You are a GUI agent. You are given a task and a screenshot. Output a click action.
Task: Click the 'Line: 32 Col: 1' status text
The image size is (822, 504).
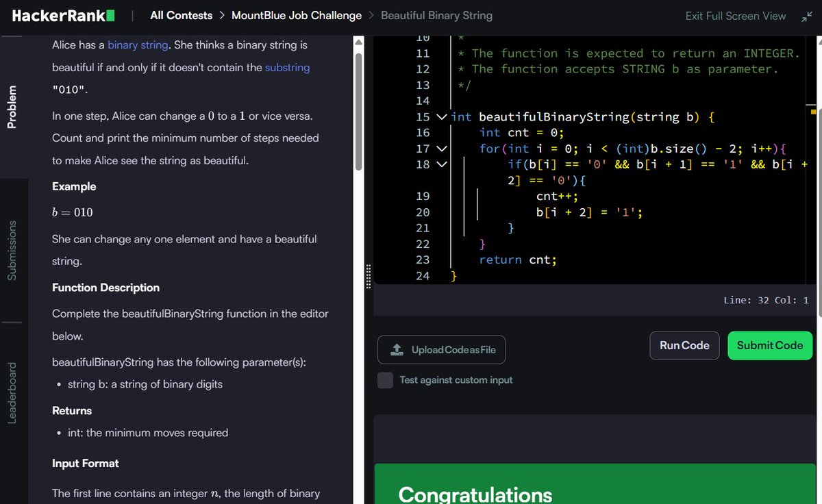tap(766, 300)
